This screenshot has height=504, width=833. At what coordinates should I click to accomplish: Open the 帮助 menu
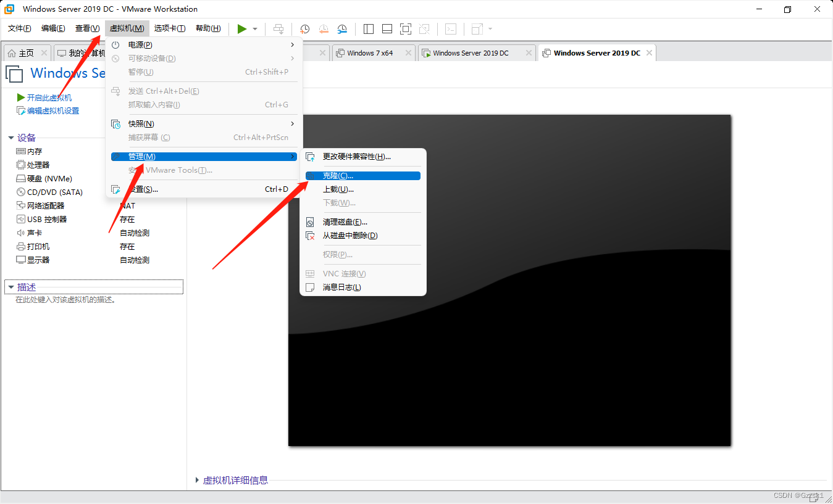pos(208,28)
